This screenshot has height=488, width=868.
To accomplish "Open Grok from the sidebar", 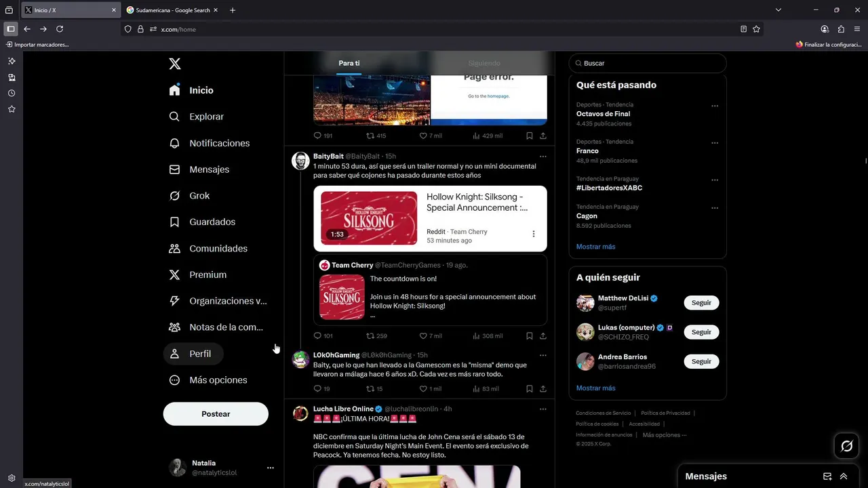I will (x=189, y=196).
